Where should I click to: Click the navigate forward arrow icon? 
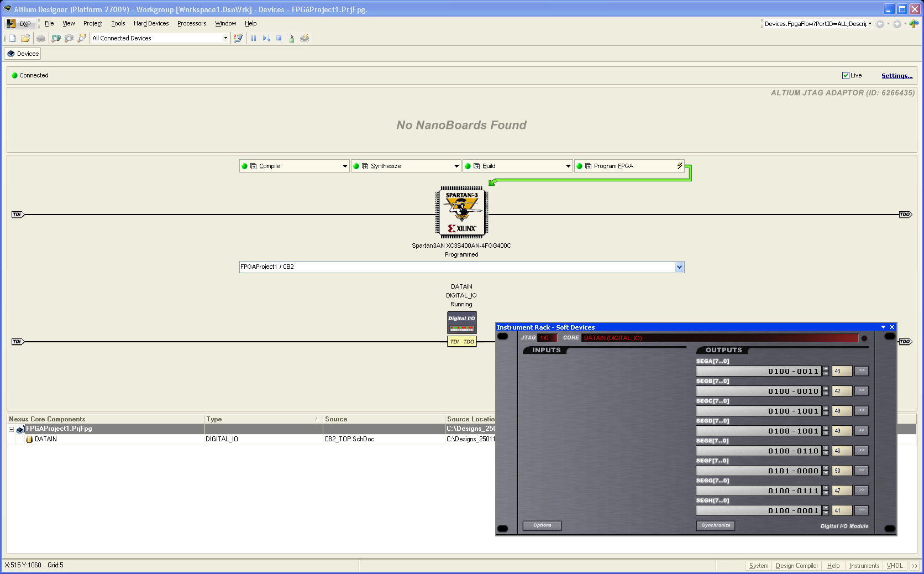click(897, 24)
